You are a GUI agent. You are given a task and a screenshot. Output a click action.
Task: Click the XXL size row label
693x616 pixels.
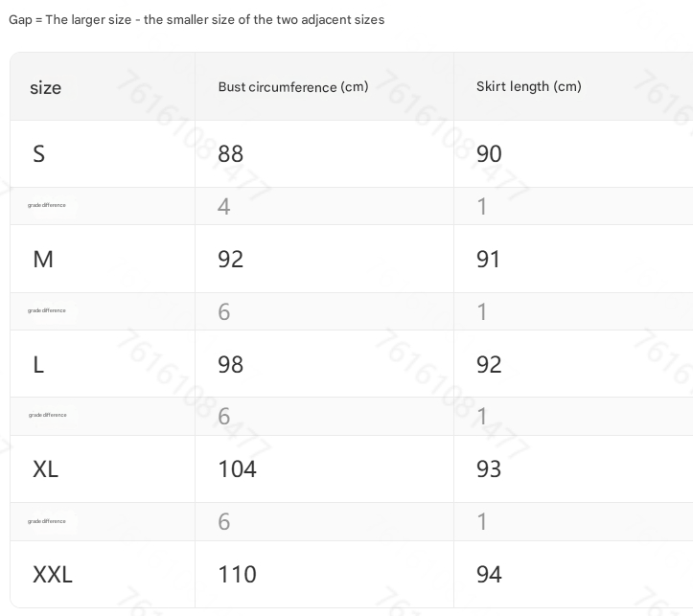click(53, 574)
